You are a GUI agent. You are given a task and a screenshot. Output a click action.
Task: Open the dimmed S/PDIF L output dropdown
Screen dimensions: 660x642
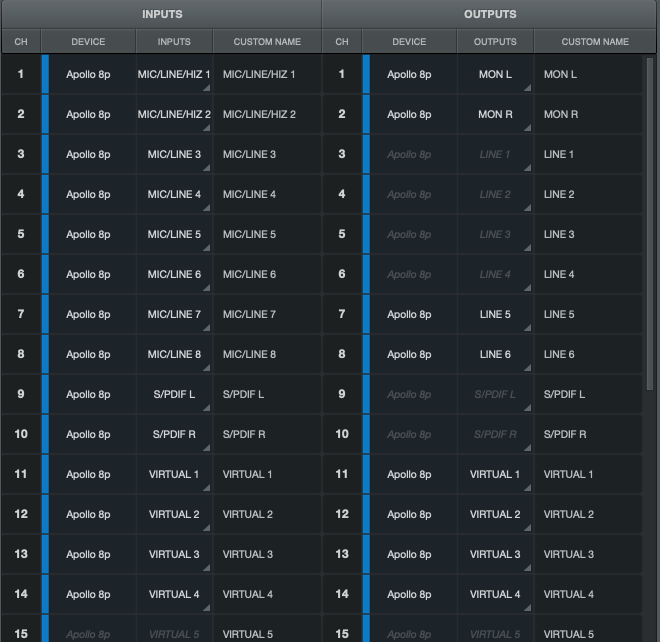(x=495, y=394)
